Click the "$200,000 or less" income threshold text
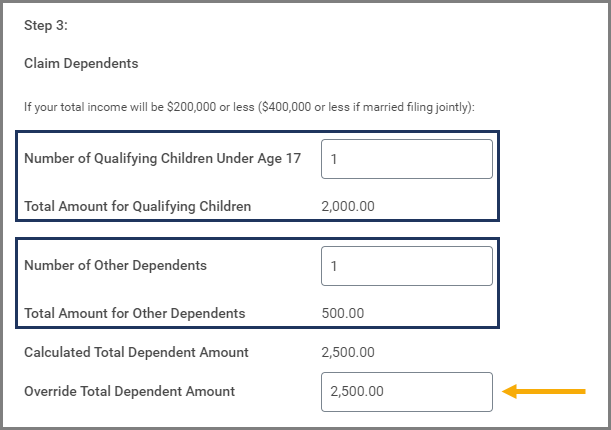This screenshot has width=611, height=430. [x=217, y=106]
